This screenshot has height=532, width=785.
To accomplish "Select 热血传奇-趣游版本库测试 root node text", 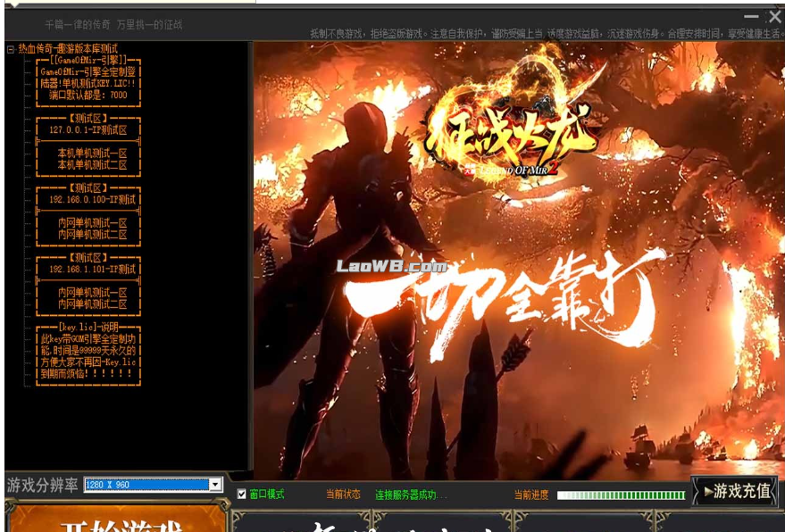I will pyautogui.click(x=68, y=49).
